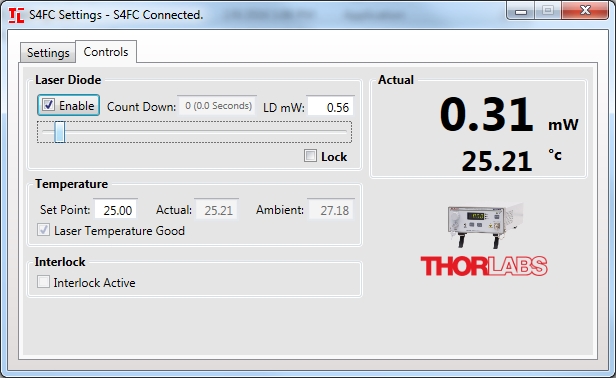The width and height of the screenshot is (616, 378).
Task: Click the Count Down readout field
Action: (x=218, y=106)
